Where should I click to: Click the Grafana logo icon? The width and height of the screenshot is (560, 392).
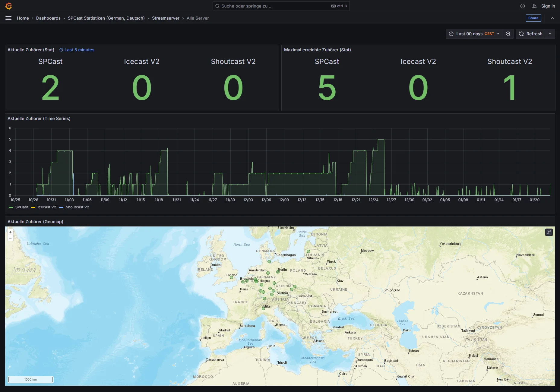click(x=8, y=6)
